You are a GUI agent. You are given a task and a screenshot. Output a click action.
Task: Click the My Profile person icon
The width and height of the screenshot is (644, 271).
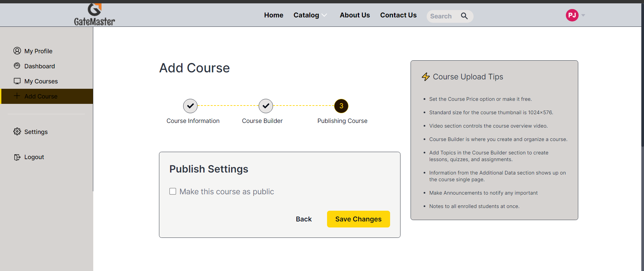17,51
